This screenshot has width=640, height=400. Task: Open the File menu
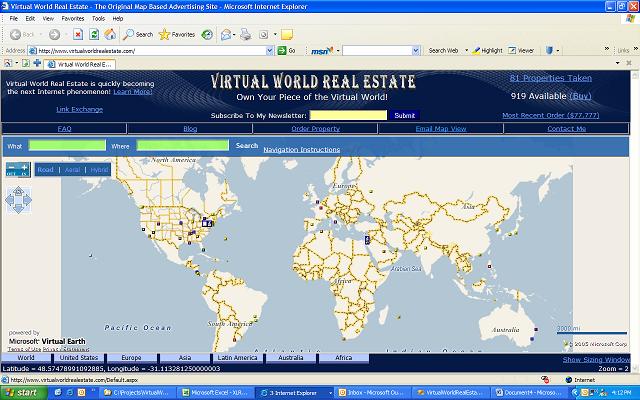pyautogui.click(x=13, y=18)
